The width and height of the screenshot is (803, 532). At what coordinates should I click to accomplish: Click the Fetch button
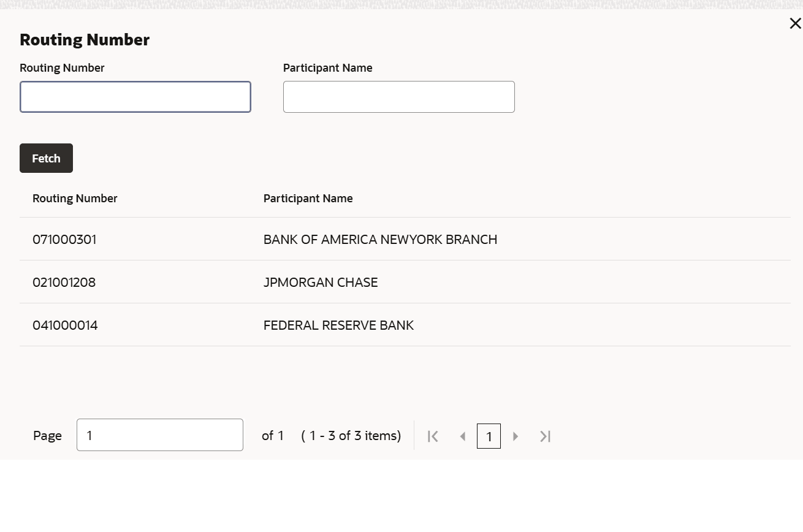click(x=46, y=158)
